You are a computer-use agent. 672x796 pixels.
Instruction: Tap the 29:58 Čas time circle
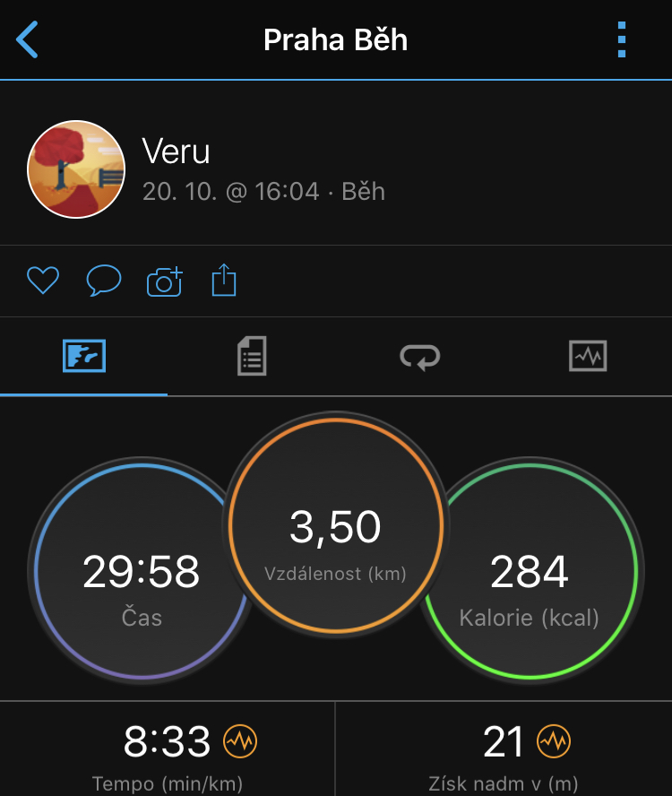pyautogui.click(x=142, y=571)
